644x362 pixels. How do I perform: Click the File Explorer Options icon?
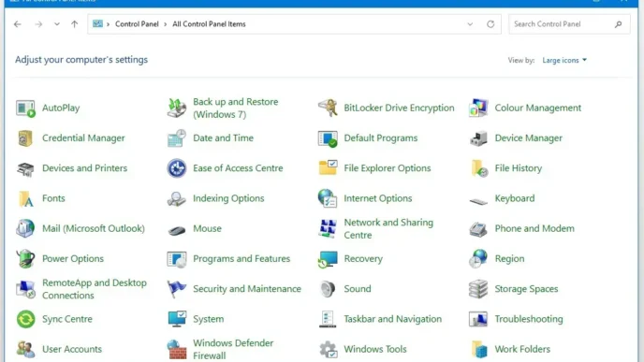[x=328, y=168]
